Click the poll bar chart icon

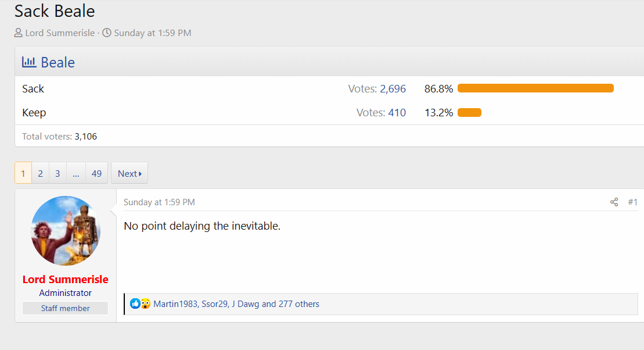[29, 62]
